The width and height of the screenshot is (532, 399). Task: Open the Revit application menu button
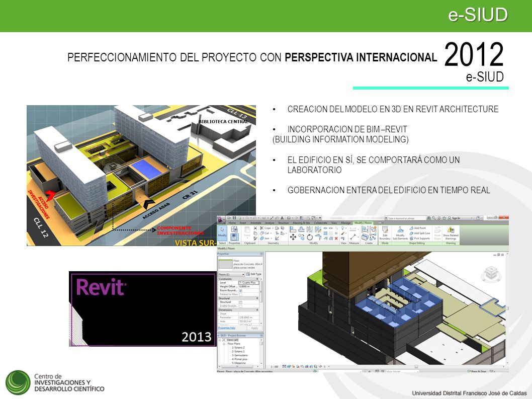click(x=220, y=219)
